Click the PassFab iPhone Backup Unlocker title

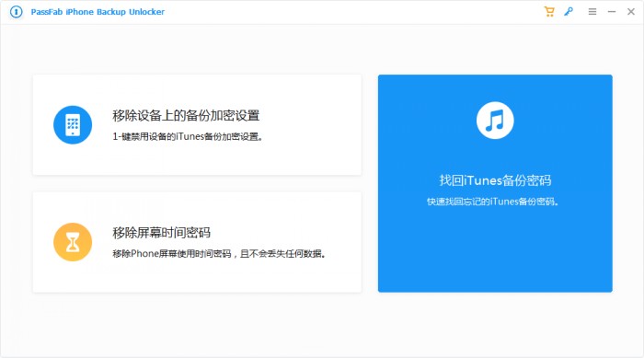point(98,12)
